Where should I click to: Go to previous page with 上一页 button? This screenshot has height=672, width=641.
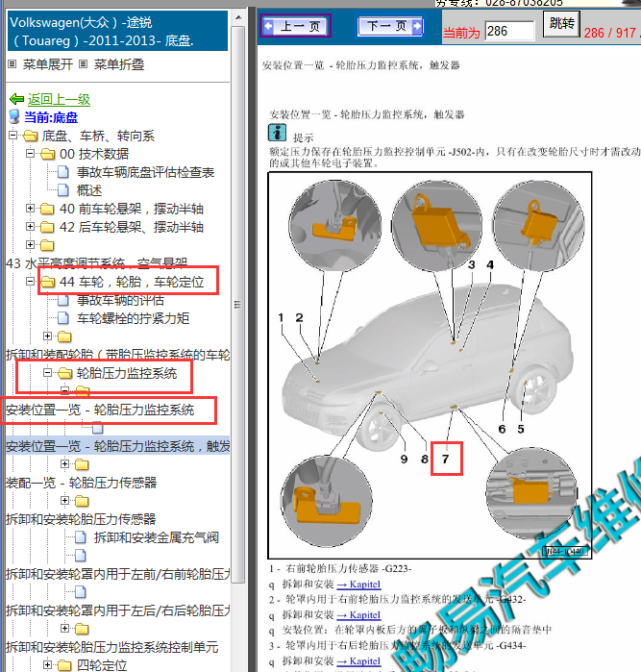pos(296,26)
